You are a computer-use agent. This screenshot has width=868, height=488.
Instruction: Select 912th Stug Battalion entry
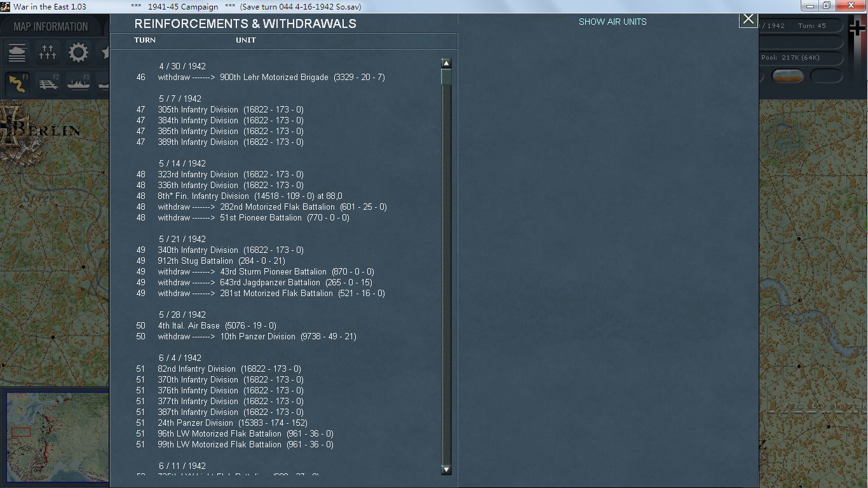[x=221, y=261]
